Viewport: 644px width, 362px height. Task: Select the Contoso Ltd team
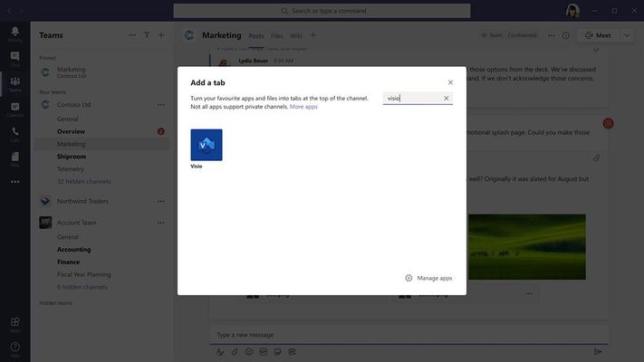[74, 105]
